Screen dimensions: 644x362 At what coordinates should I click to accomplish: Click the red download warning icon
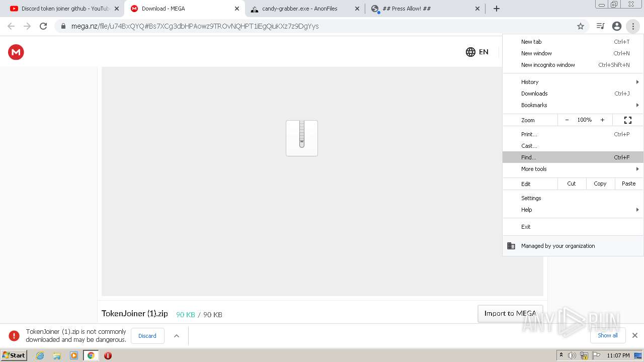point(14,336)
